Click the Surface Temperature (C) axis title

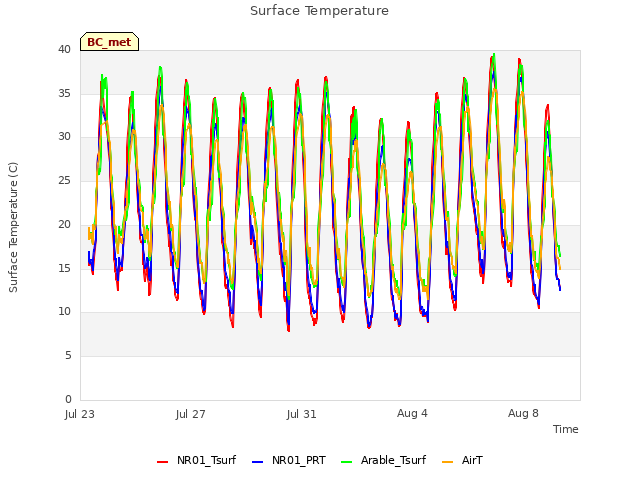(x=13, y=227)
